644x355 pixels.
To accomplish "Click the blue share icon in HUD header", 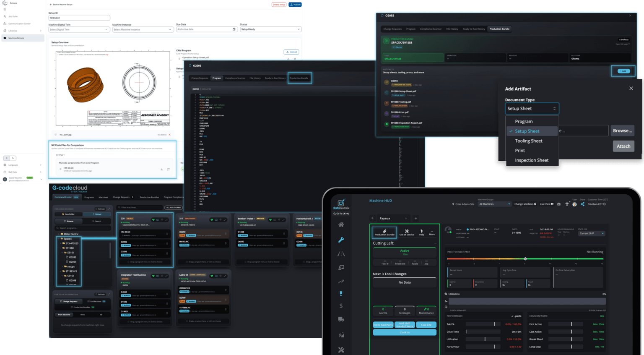I will 582,204.
